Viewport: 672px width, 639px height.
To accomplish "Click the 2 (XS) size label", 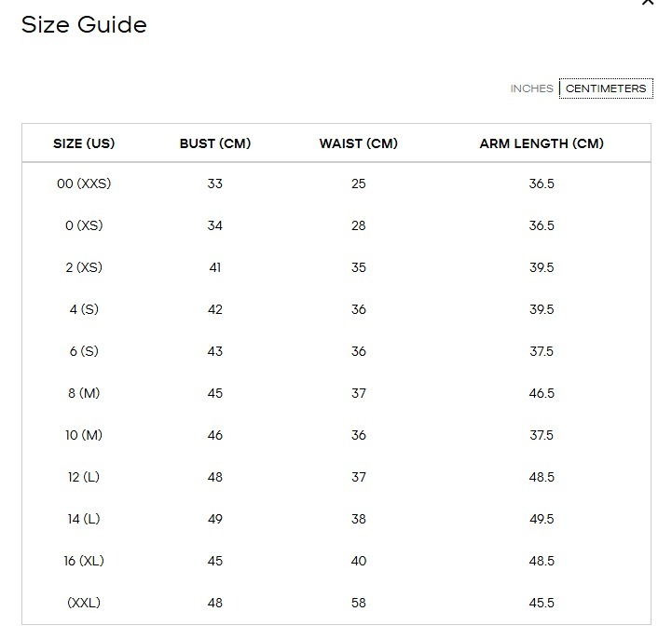I will pos(84,267).
